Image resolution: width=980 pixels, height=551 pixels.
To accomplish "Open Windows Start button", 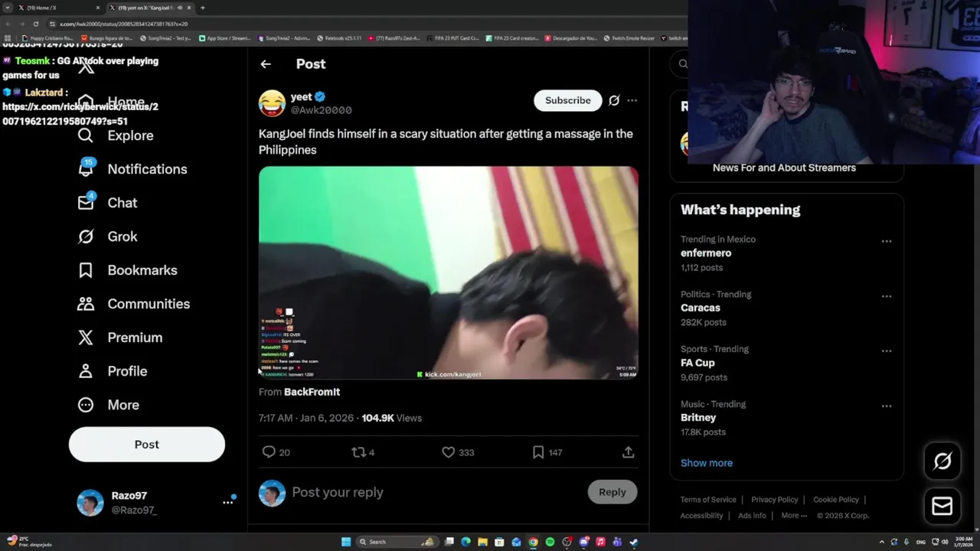I will tap(346, 542).
